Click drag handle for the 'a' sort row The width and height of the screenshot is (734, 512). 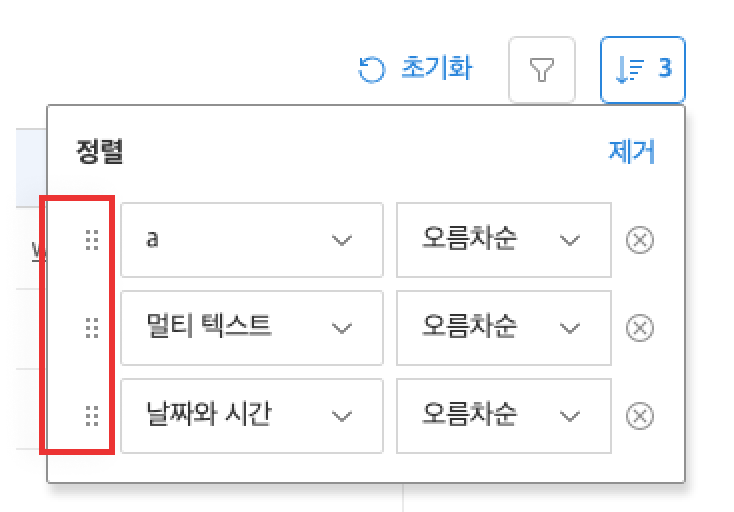coord(92,240)
